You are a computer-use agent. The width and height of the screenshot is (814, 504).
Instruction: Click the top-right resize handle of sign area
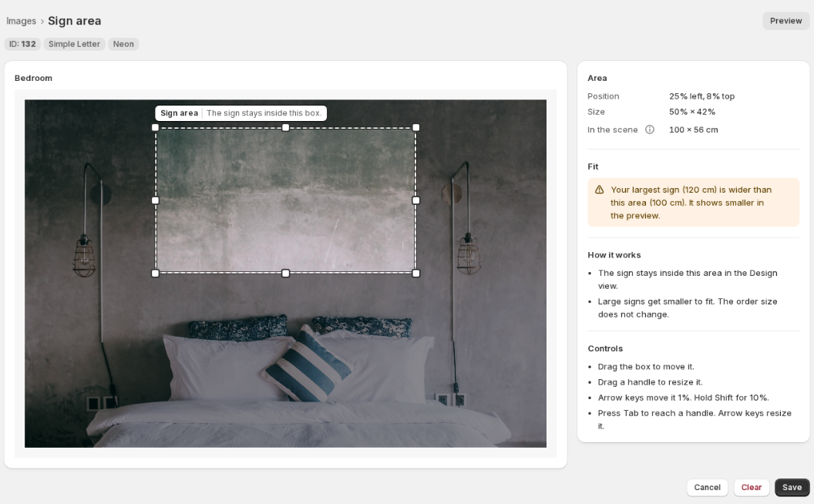click(415, 128)
